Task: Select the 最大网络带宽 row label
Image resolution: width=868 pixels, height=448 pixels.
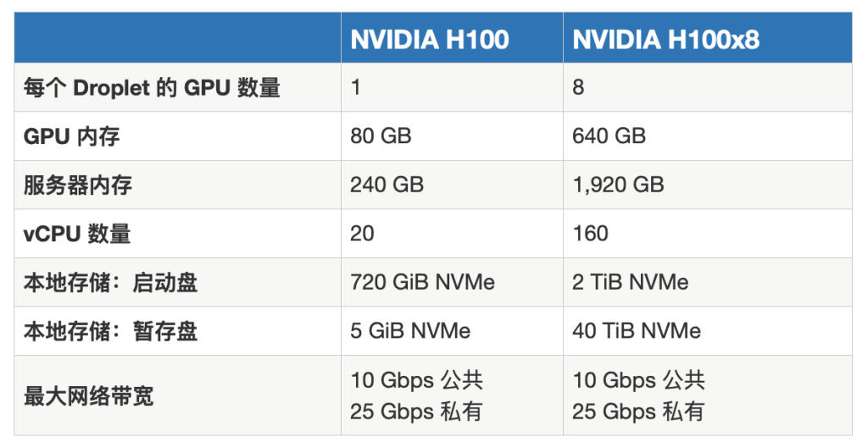Action: 88,396
